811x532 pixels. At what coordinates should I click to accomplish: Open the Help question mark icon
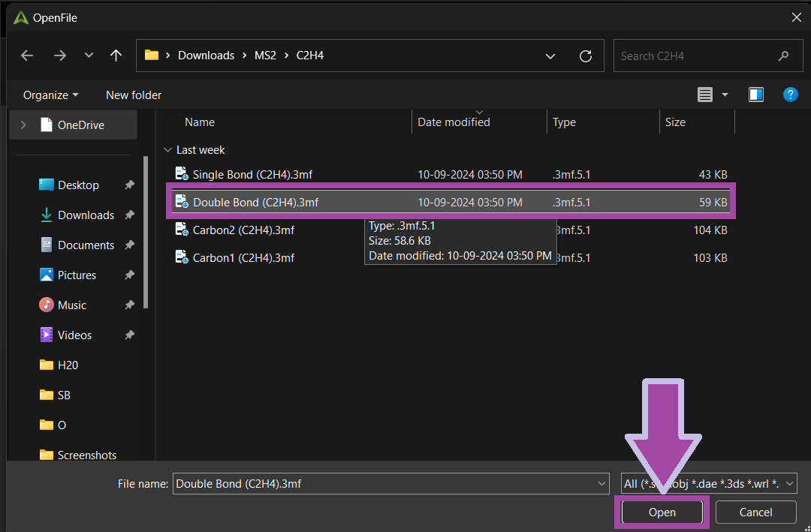coord(790,95)
